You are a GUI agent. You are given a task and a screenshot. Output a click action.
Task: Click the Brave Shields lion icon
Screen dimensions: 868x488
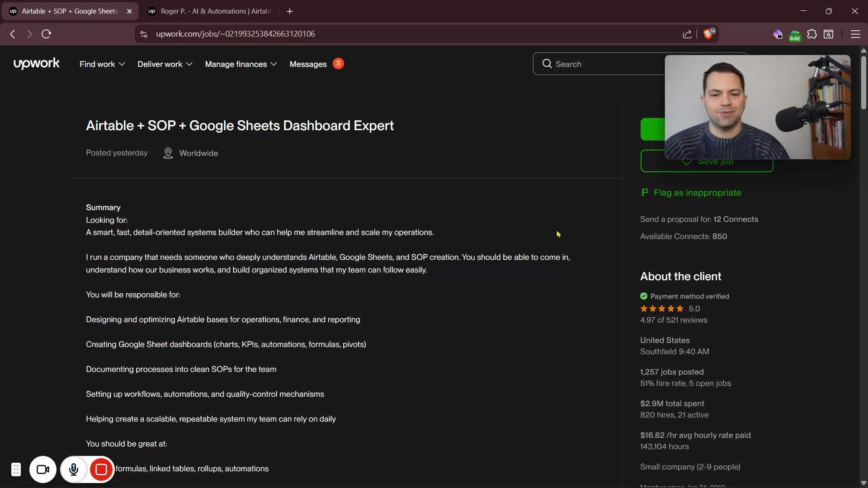708,34
